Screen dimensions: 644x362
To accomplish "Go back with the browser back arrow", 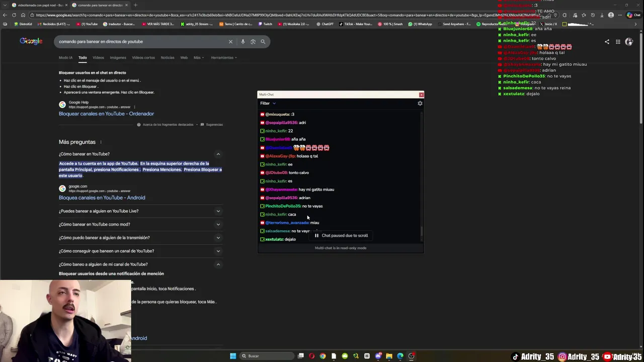I will tap(5, 15).
